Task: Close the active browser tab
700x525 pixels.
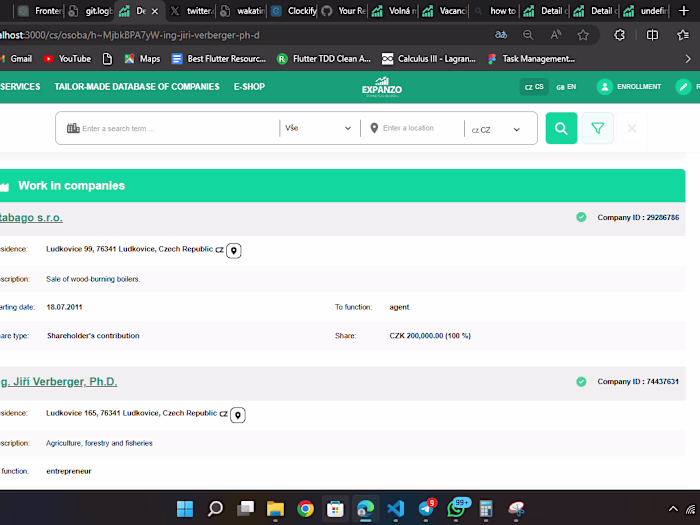Action: click(154, 11)
